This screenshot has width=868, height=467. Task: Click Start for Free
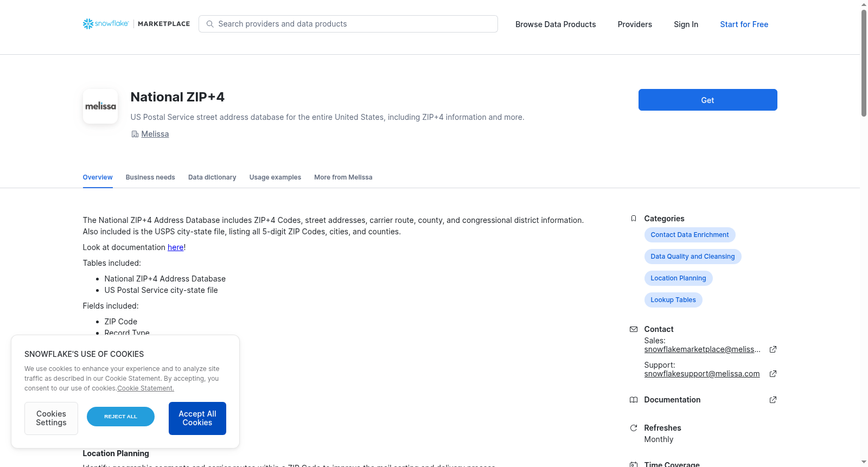(x=744, y=24)
